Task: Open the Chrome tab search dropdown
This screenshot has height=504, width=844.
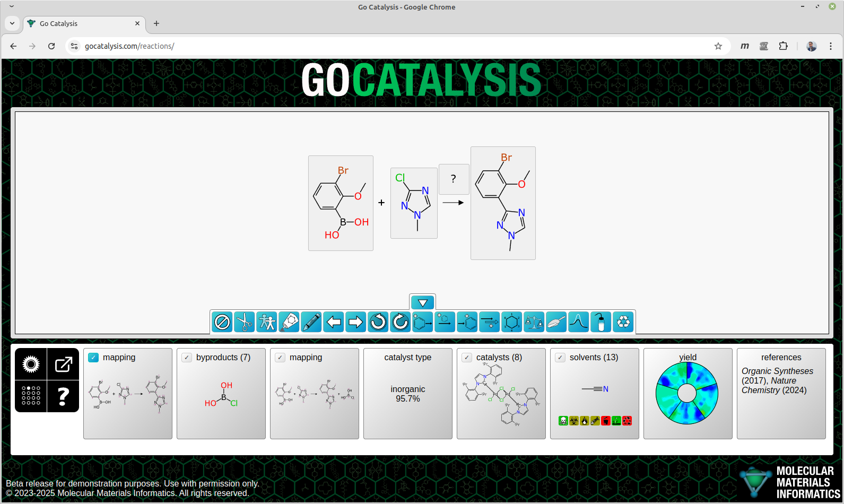Action: (12, 23)
